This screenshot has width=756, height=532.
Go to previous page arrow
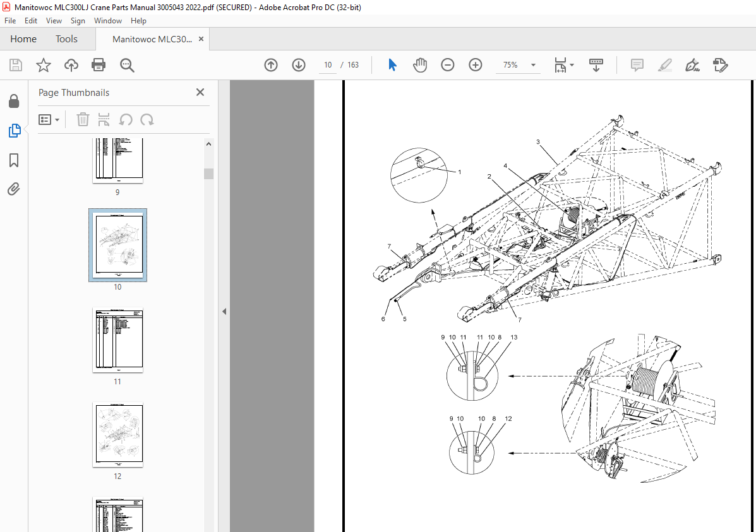271,65
